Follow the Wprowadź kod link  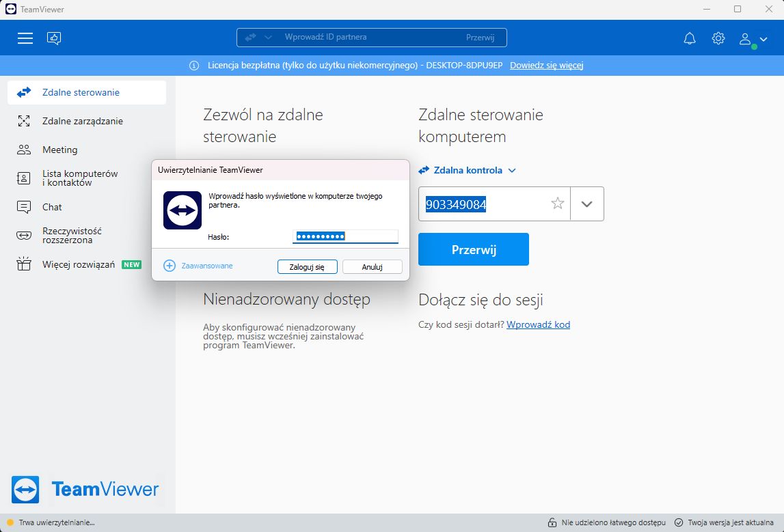pyautogui.click(x=538, y=324)
